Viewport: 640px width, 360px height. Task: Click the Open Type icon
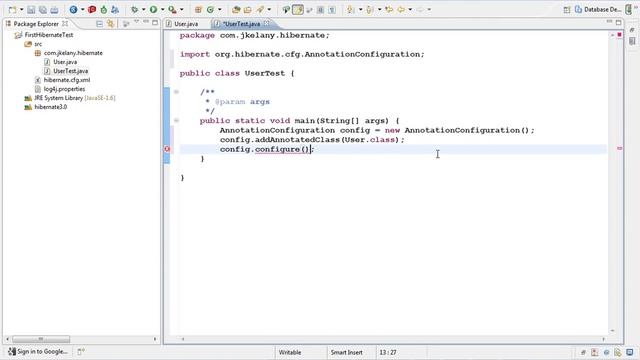(236, 9)
